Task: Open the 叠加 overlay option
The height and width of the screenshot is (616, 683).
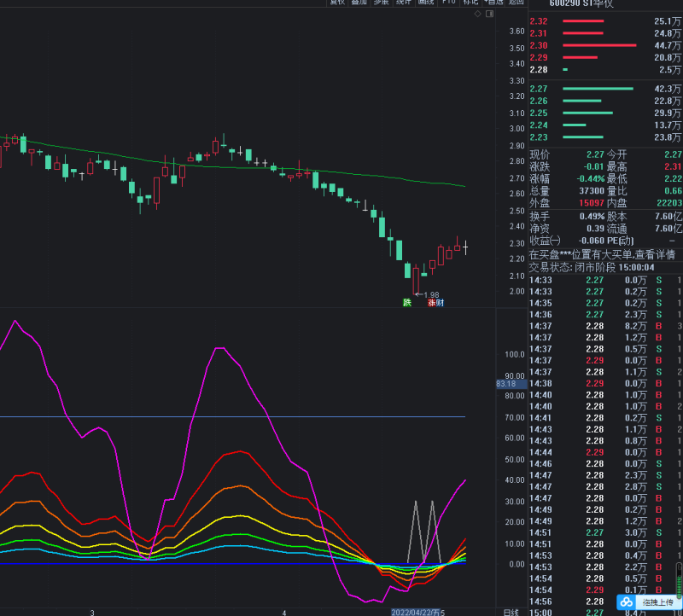Action: click(x=359, y=3)
